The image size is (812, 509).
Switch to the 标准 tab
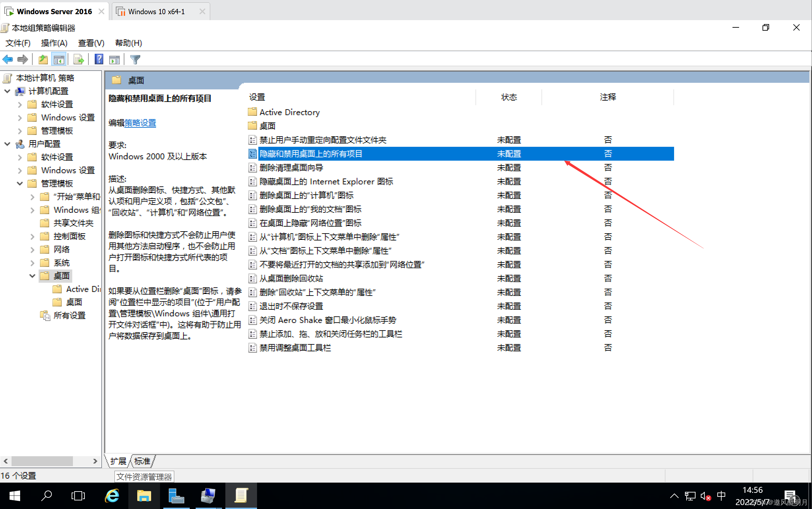143,461
